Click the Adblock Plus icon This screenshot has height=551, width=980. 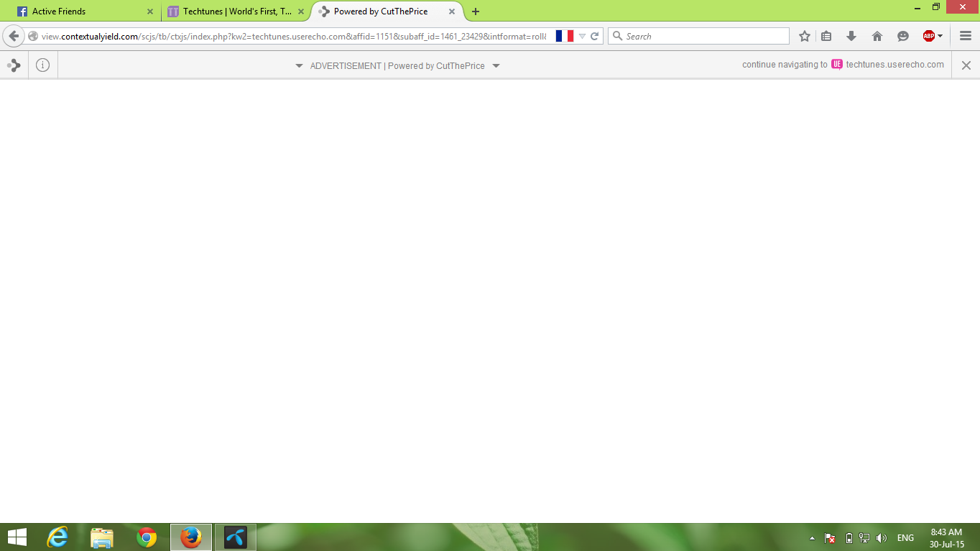[x=928, y=36]
